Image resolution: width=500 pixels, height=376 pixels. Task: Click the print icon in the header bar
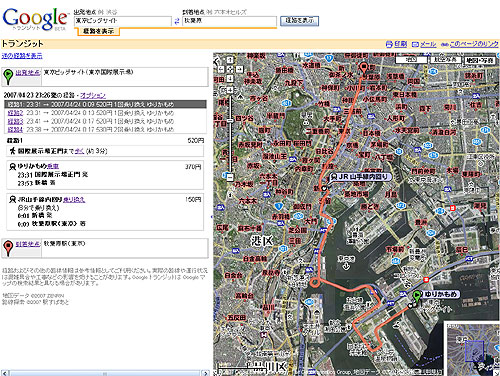[389, 44]
